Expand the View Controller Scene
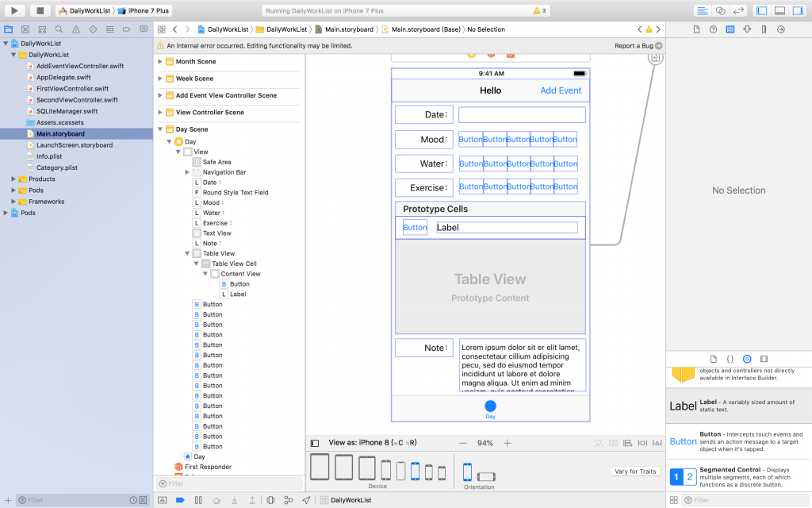Screen dimensions: 812x508 pyautogui.click(x=160, y=113)
